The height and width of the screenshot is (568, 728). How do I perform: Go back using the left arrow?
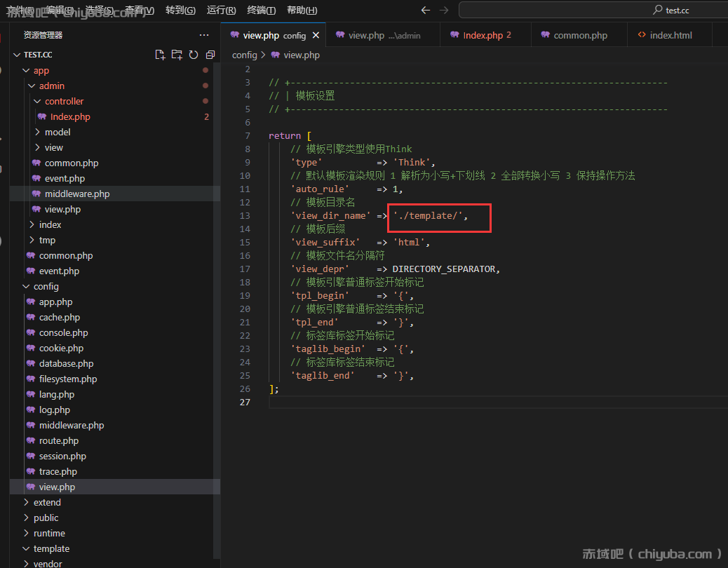coord(425,11)
